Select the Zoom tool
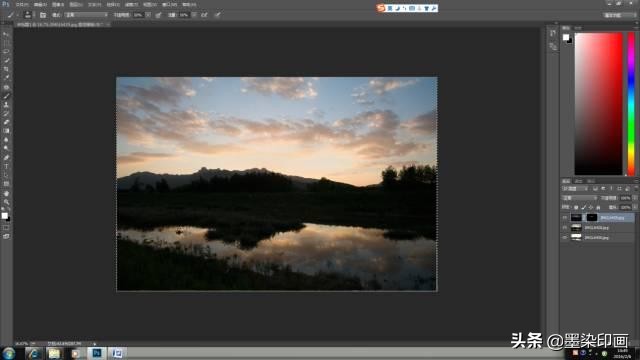This screenshot has width=640, height=360. tap(6, 202)
